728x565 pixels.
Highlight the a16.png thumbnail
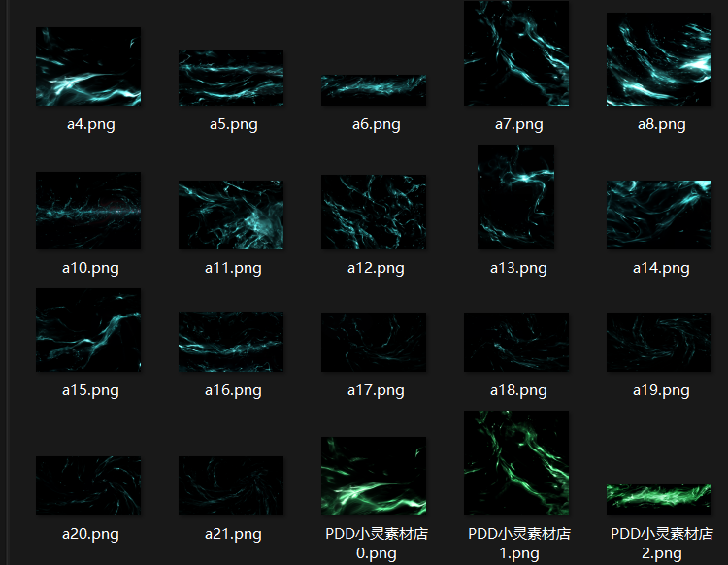[231, 342]
